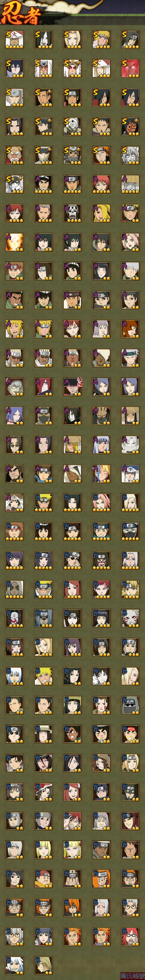Pick the S-rank Tsunade portrait

click(72, 40)
